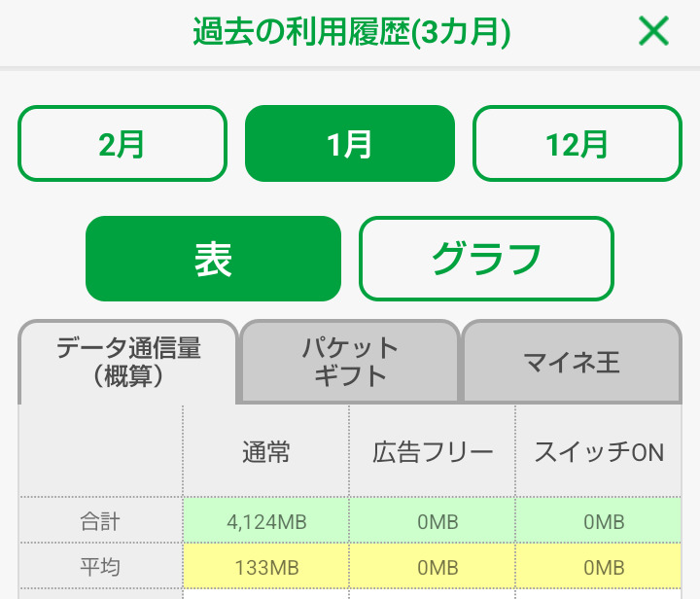Click the スイッチON total 0MB cell

599,522
